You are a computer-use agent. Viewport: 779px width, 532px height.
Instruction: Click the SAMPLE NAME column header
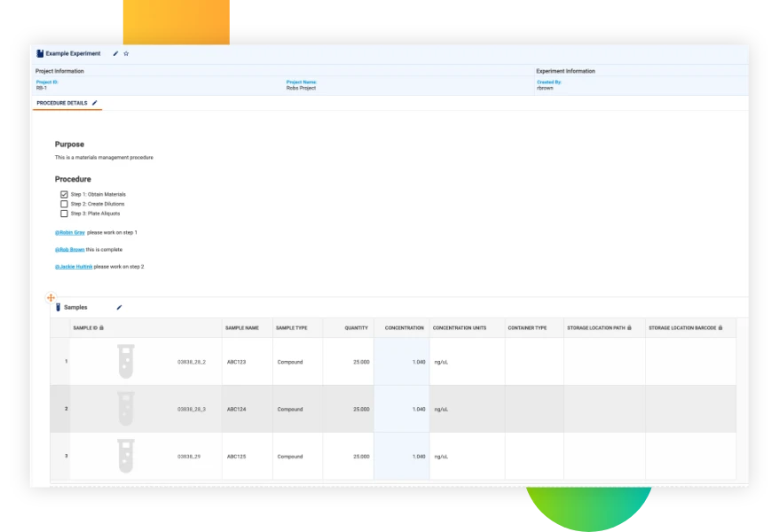[244, 327]
